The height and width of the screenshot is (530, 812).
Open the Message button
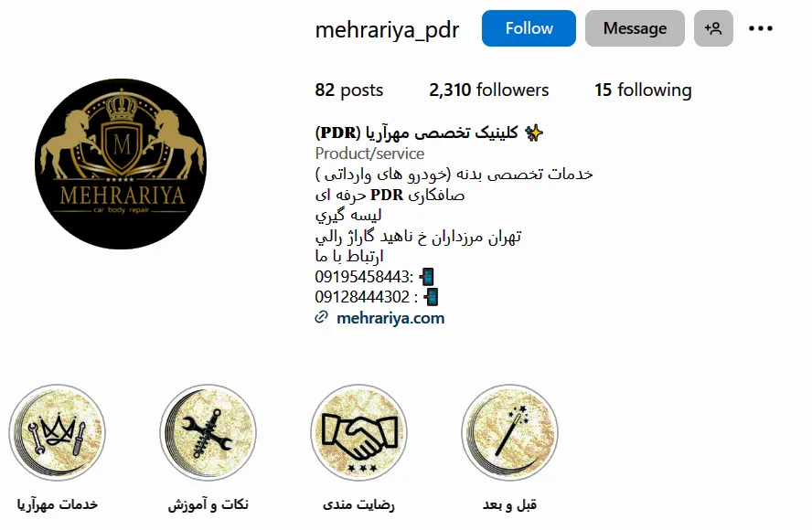point(635,28)
